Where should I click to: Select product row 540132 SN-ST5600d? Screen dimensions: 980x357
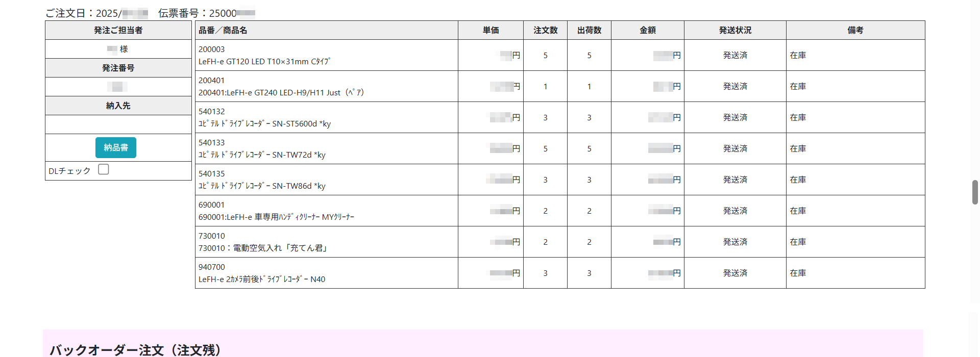(560, 117)
